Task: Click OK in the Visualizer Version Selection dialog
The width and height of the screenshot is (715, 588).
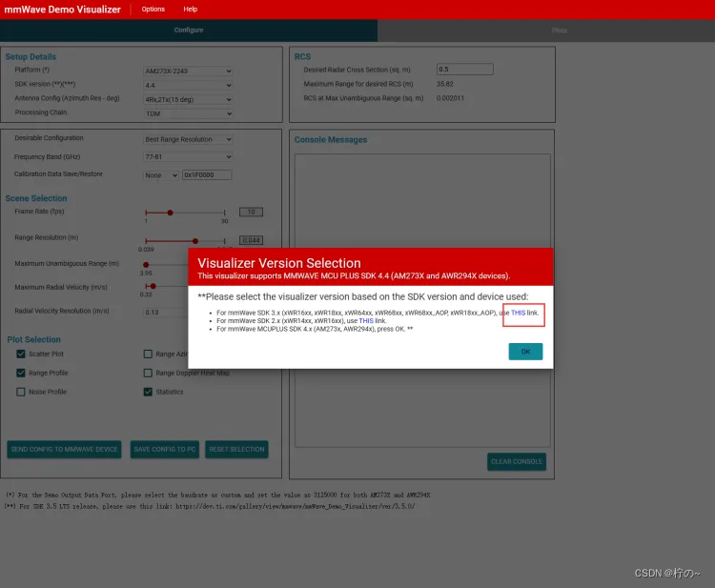Action: point(525,352)
